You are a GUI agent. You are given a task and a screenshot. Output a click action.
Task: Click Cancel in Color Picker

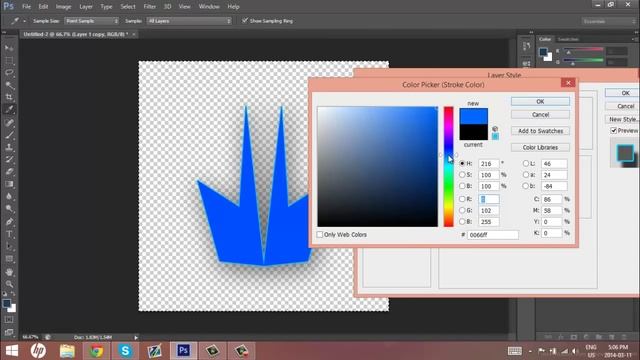[x=540, y=115]
